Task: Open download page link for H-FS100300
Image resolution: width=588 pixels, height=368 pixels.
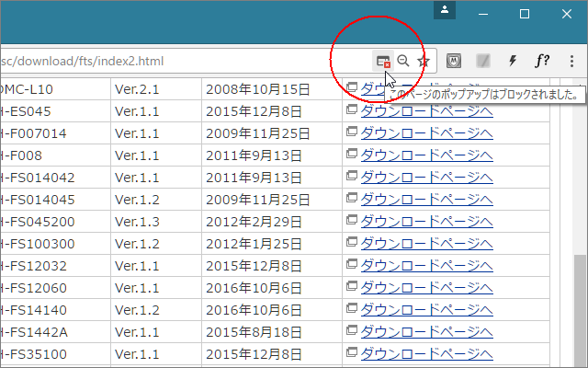Action: [x=426, y=244]
